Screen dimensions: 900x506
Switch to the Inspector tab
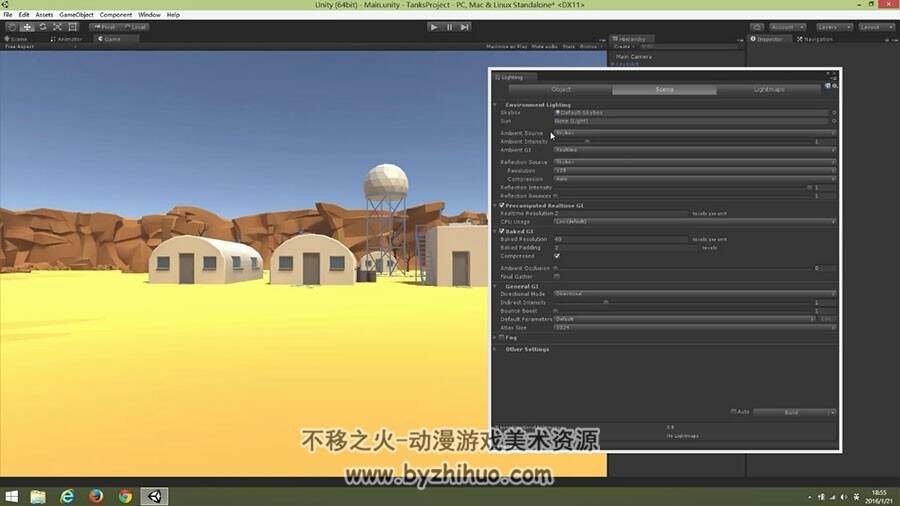pos(769,39)
